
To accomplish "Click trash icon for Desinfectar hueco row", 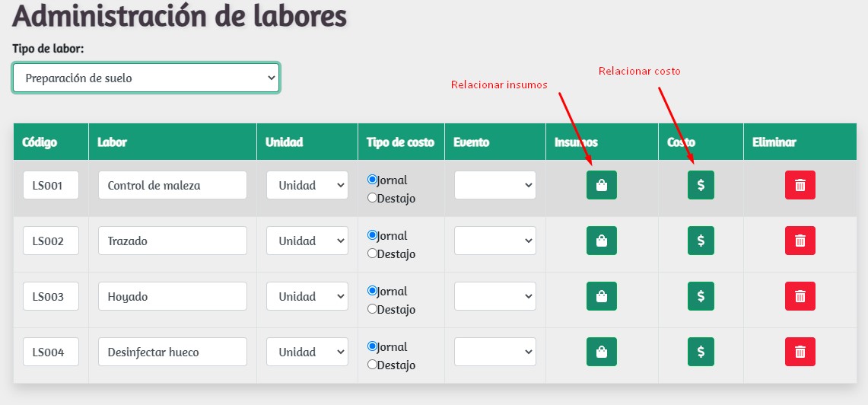I will point(800,352).
